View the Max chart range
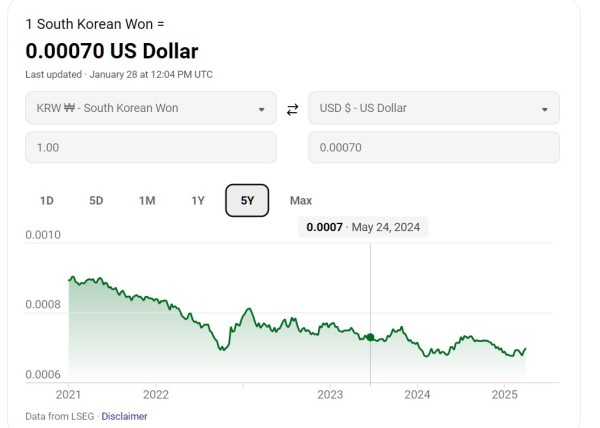 [301, 201]
